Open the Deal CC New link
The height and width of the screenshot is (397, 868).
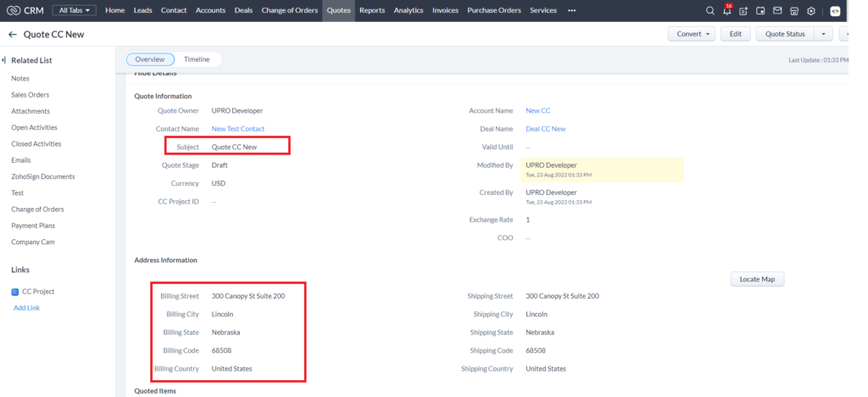coord(546,128)
